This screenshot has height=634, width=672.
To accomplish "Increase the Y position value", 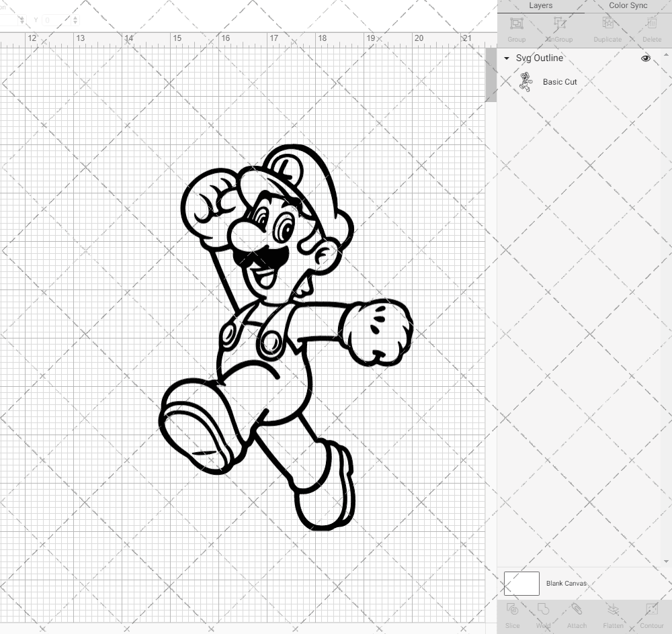I will click(x=75, y=17).
